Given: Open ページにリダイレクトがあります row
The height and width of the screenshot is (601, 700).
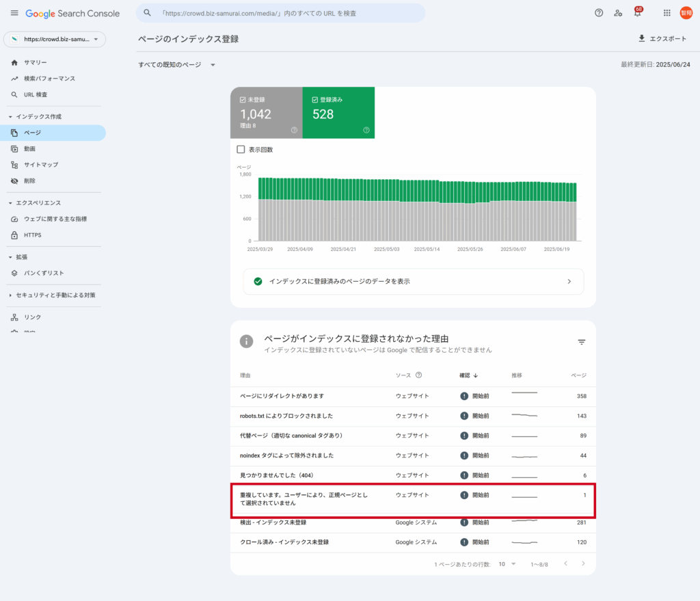Looking at the screenshot, I should tap(413, 396).
